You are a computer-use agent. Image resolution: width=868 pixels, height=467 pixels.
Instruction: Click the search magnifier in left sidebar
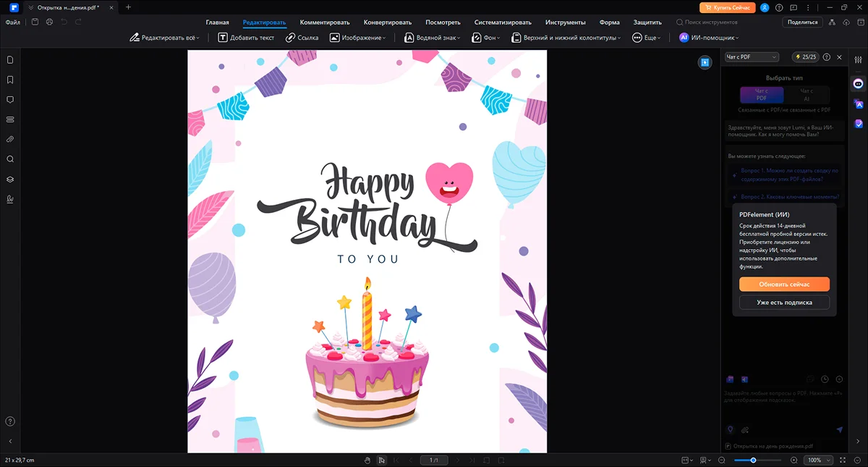pyautogui.click(x=10, y=159)
